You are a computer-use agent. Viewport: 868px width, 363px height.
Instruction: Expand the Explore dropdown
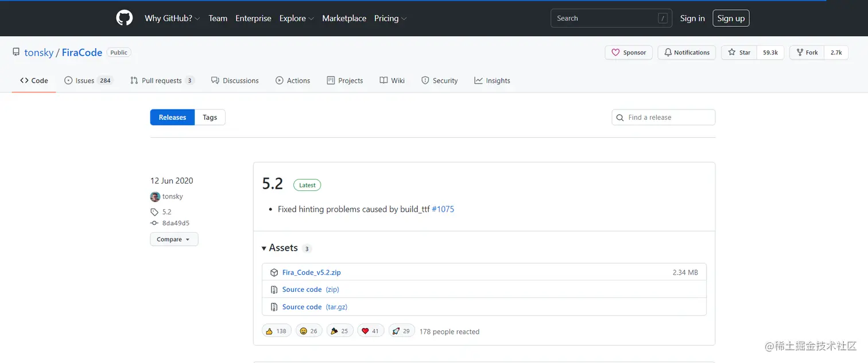click(297, 18)
